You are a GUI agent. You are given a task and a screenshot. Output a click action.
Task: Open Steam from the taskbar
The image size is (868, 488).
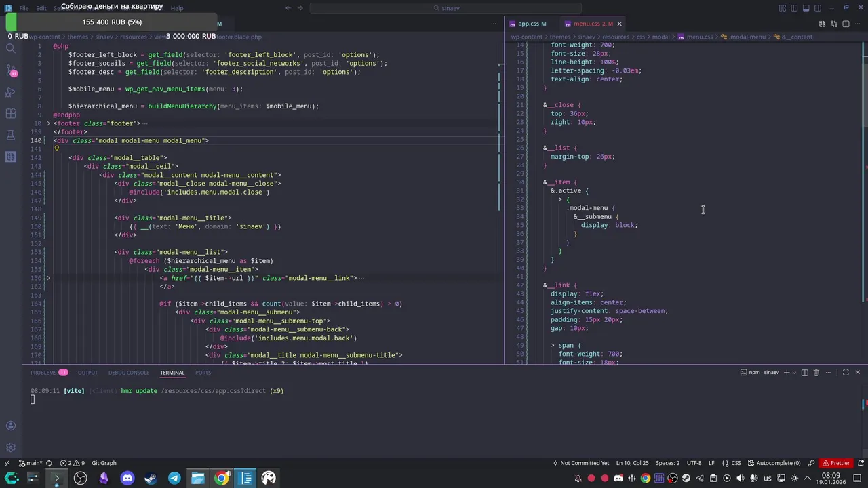pos(151,478)
